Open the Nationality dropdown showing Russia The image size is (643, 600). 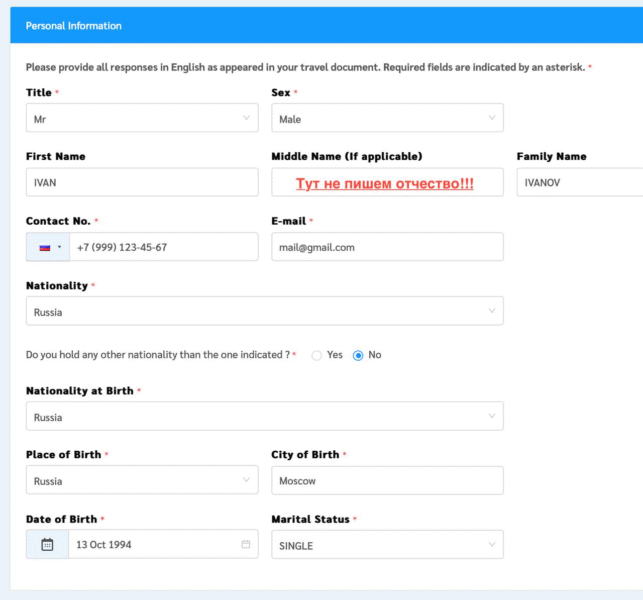pyautogui.click(x=264, y=311)
